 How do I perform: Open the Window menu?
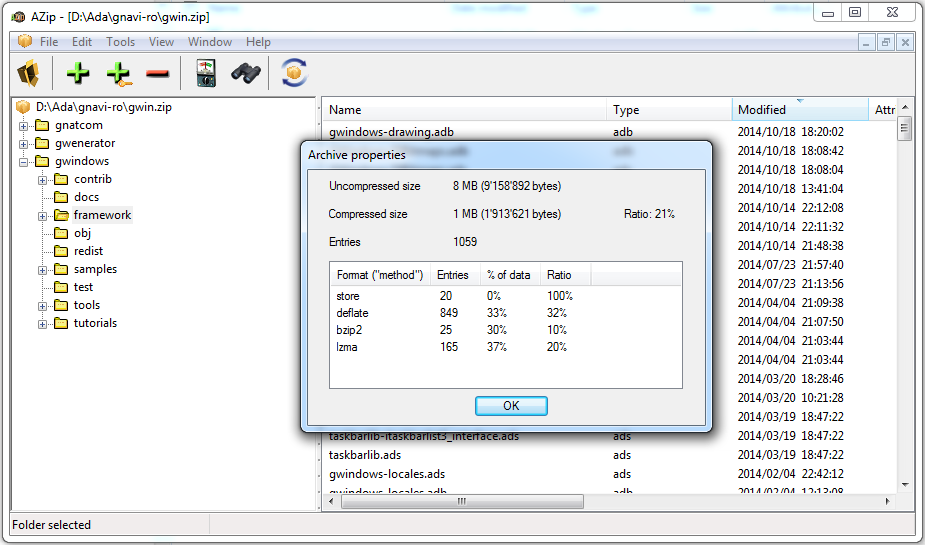(x=210, y=42)
